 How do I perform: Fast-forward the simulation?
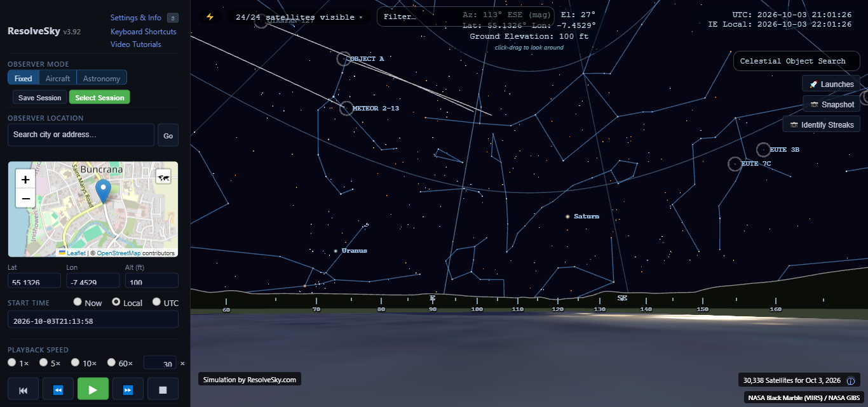point(128,389)
